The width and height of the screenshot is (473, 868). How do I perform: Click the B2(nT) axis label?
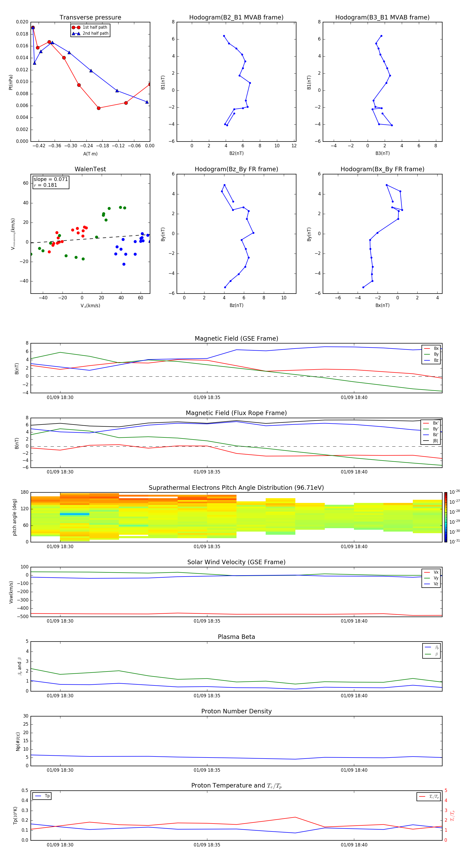pyautogui.click(x=236, y=153)
